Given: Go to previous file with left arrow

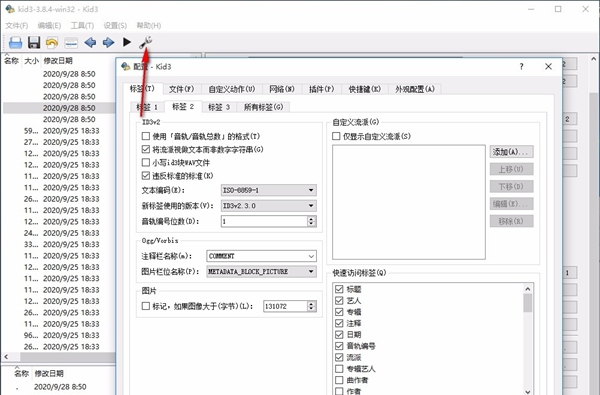Looking at the screenshot, I should [90, 42].
